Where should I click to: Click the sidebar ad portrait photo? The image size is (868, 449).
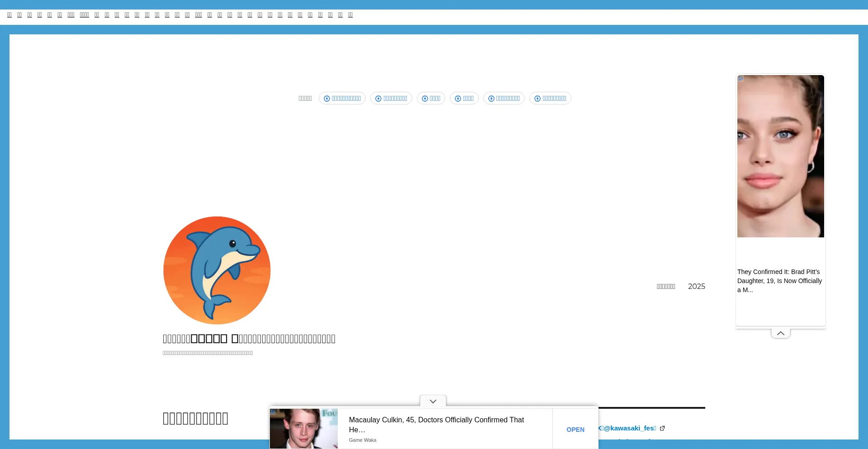tap(780, 156)
